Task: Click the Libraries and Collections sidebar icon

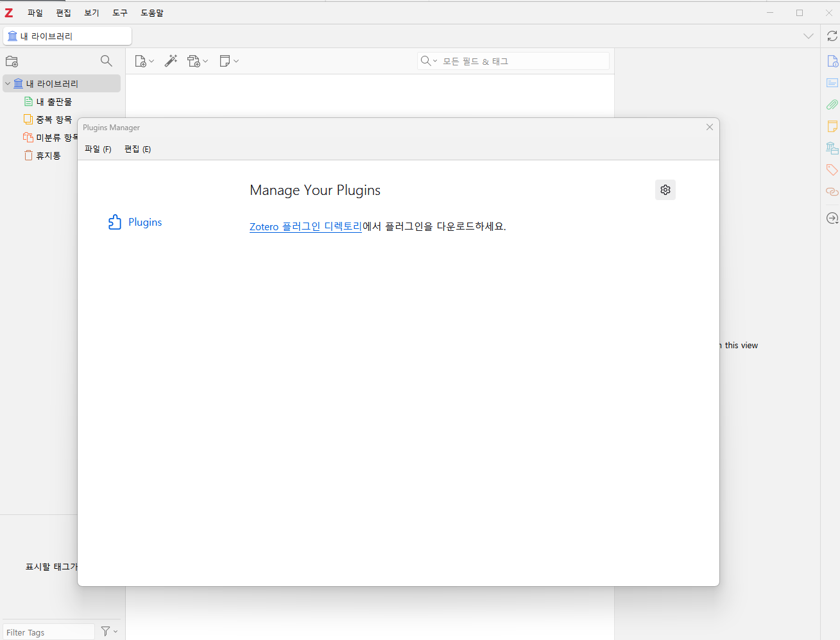Action: tap(832, 148)
